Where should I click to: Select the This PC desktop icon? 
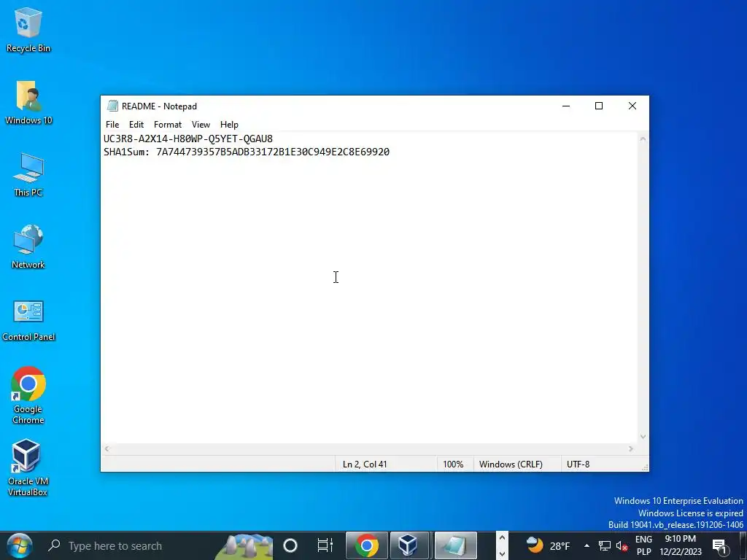point(28,175)
